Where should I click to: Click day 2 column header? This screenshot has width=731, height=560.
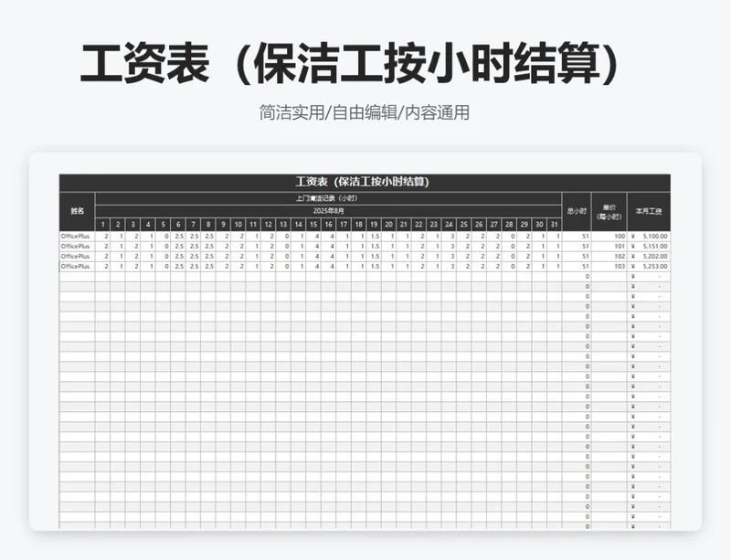[x=118, y=225]
